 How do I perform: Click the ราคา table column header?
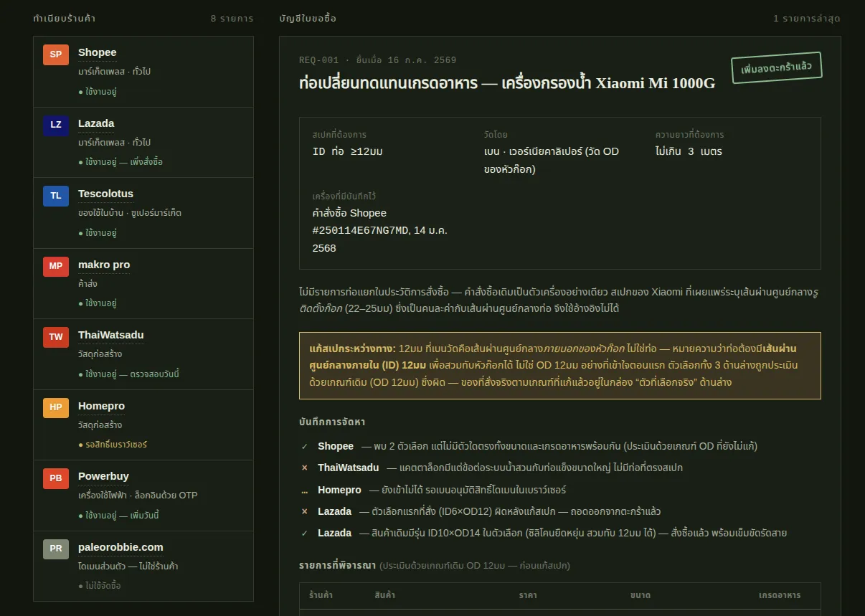[x=528, y=595]
